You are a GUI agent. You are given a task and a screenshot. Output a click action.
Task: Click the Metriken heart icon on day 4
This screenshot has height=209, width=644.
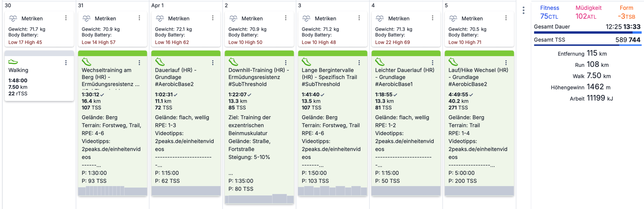380,18
